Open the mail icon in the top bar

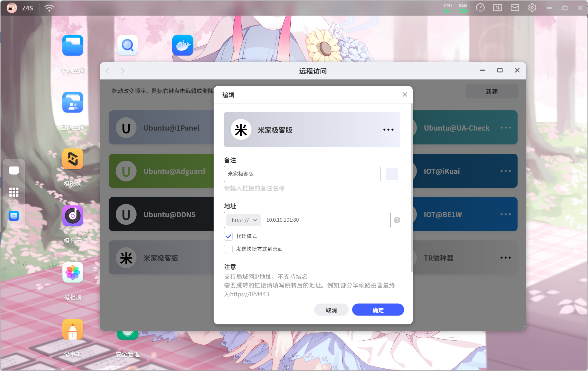(x=515, y=8)
